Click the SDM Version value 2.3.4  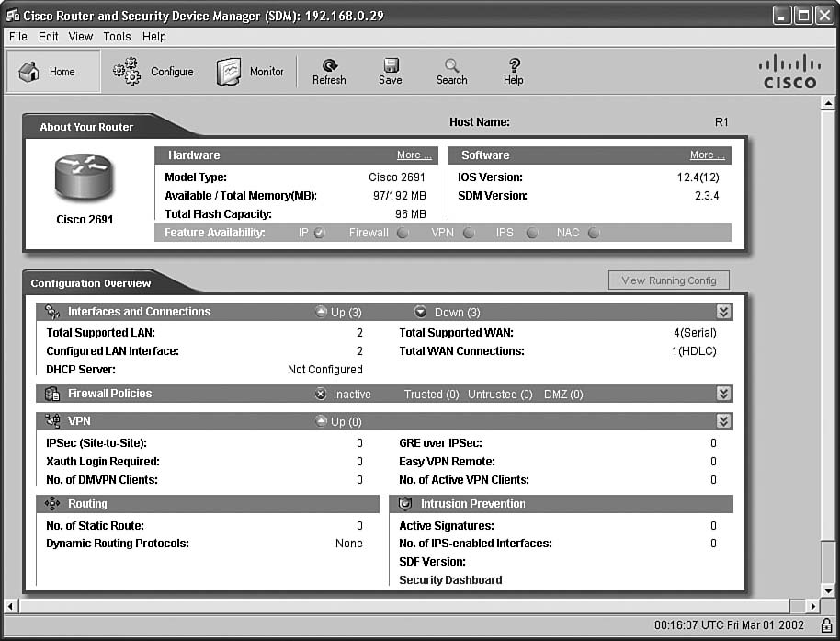tap(707, 196)
